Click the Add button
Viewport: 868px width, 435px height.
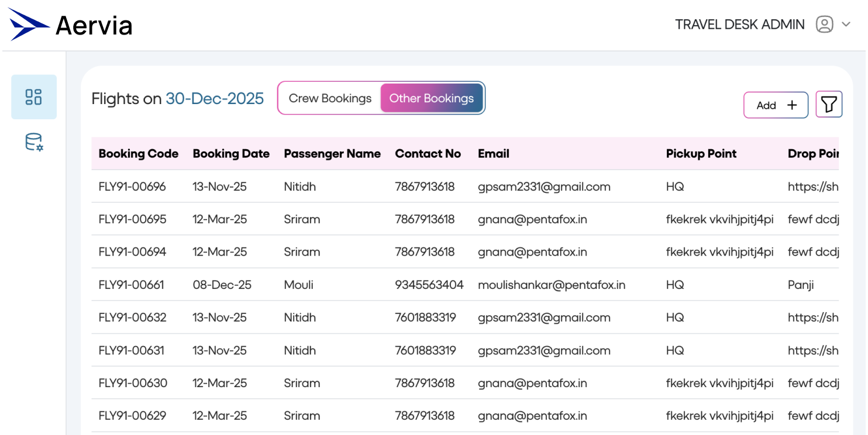click(776, 105)
